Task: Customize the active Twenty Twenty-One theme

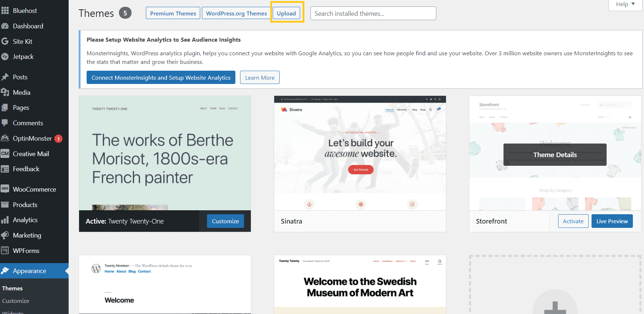Action: pos(225,221)
